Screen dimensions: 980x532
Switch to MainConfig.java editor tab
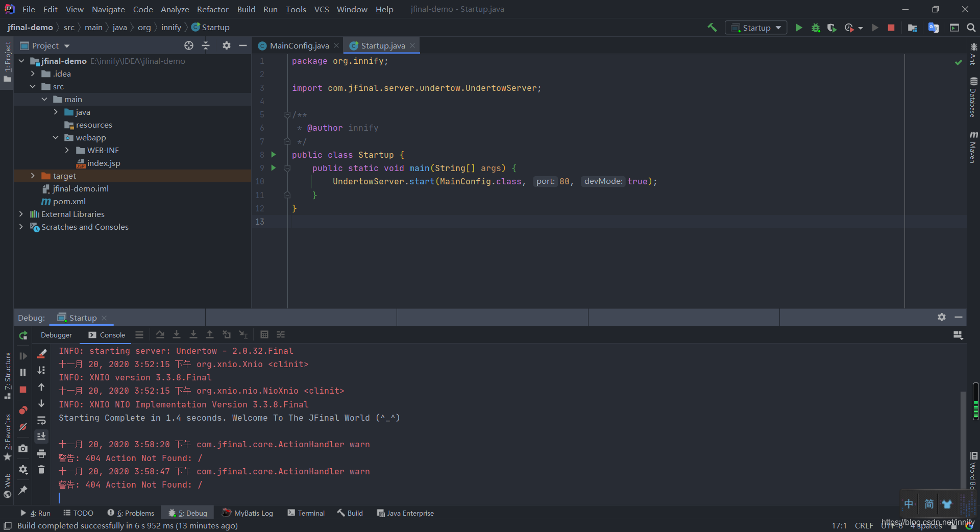(299, 45)
